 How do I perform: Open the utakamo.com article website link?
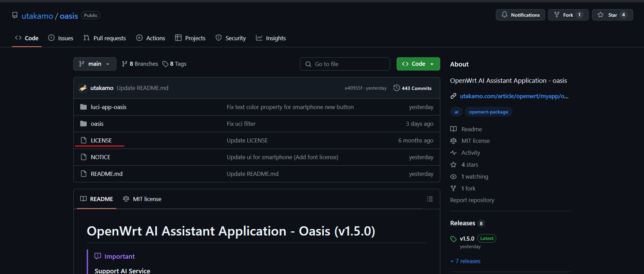(514, 96)
